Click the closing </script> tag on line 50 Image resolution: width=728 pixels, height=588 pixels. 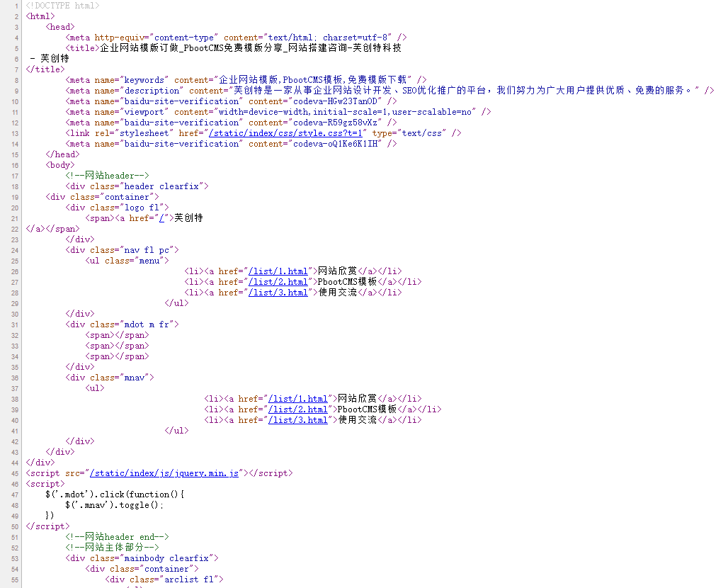47,526
